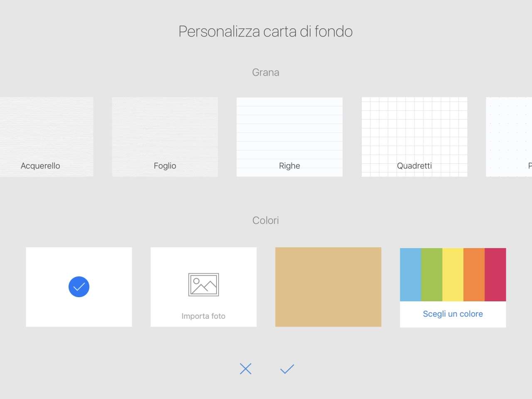Viewport: 532px width, 399px height.
Task: Open the Scegli un colore link
Action: pos(453,314)
